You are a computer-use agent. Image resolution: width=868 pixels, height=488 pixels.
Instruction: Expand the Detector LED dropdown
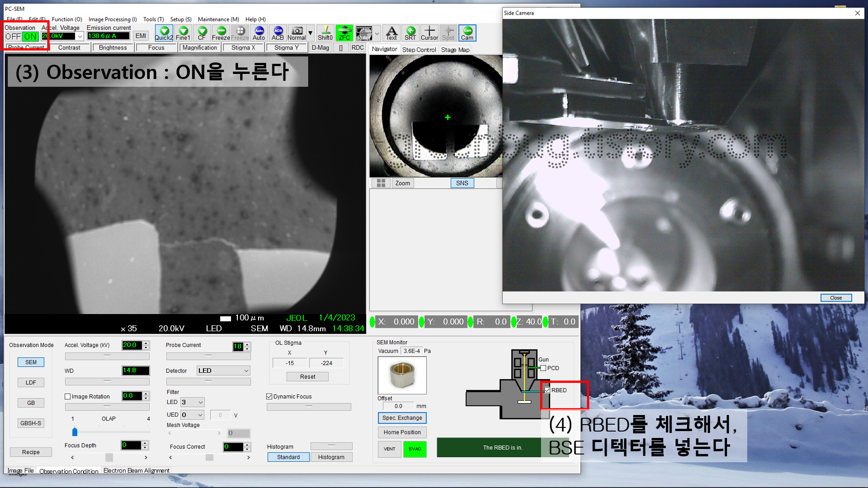(223, 370)
